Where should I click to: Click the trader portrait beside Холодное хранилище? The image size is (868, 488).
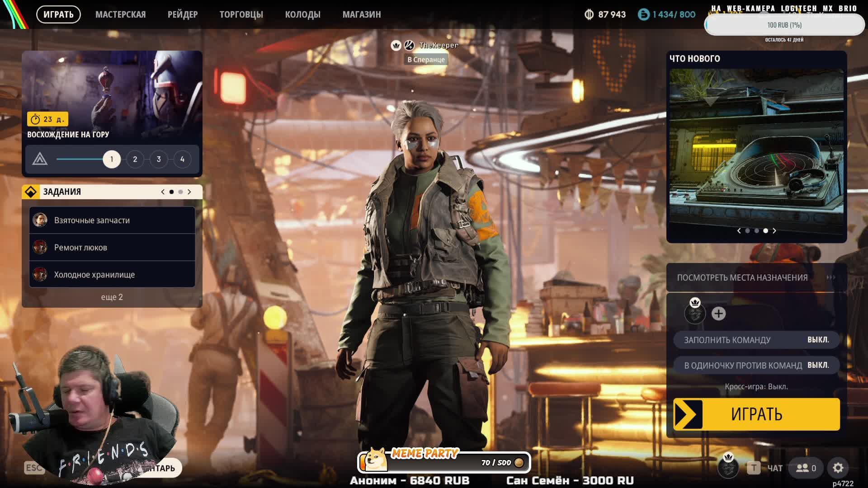coord(40,274)
